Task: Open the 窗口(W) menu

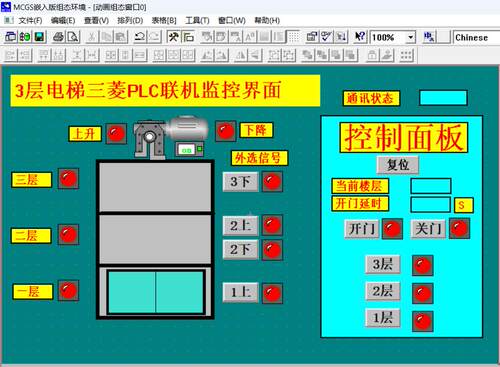Action: 232,20
